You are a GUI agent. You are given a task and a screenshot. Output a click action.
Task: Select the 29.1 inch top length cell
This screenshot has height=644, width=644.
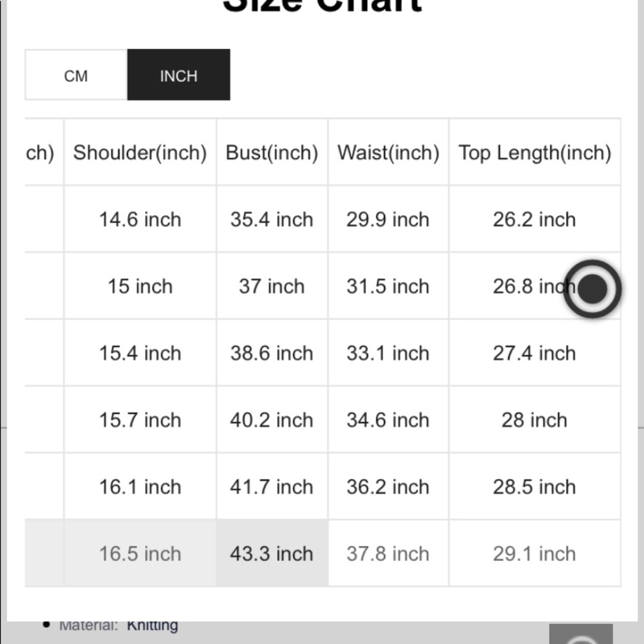pyautogui.click(x=535, y=553)
